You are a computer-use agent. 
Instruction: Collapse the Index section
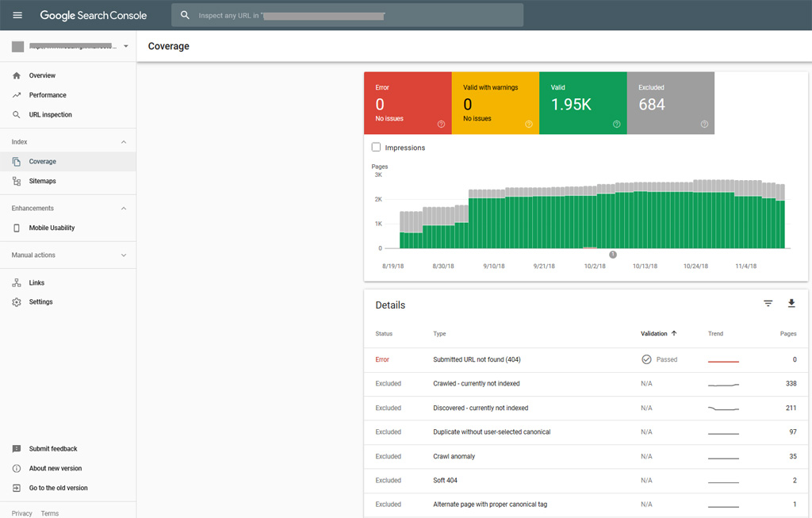[x=123, y=141]
